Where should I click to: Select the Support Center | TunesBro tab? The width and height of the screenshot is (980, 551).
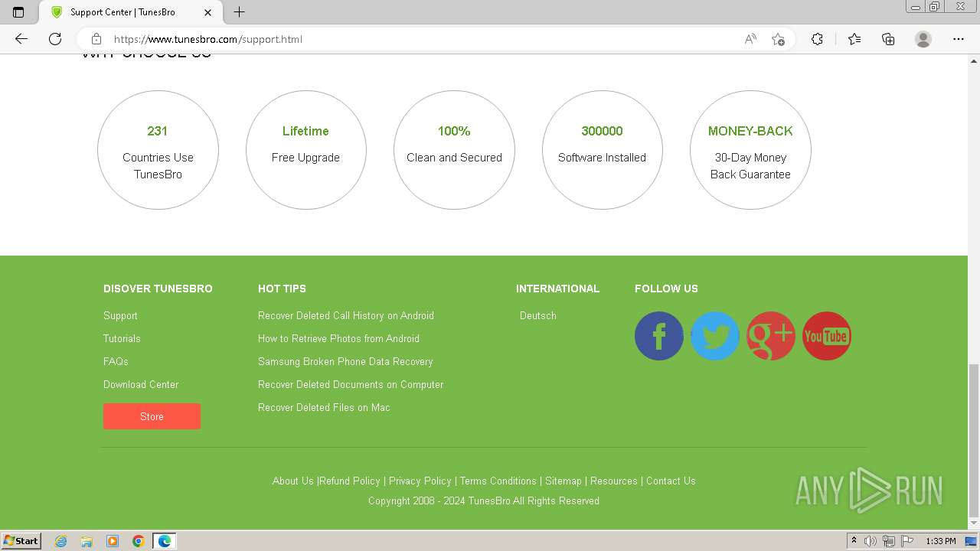pos(130,12)
